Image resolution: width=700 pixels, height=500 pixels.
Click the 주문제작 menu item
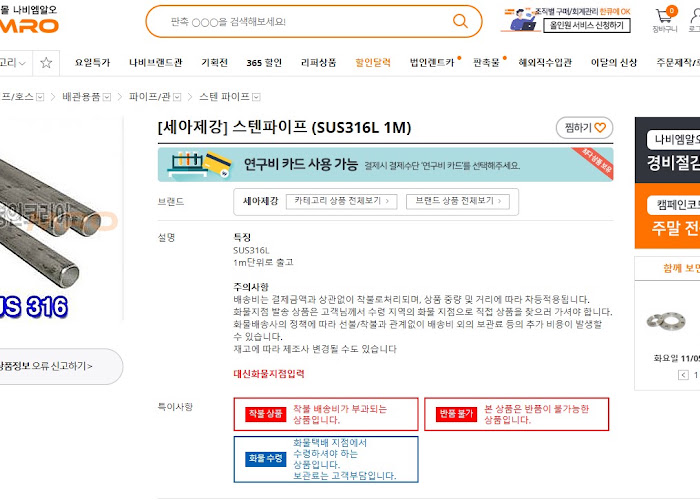[x=678, y=62]
